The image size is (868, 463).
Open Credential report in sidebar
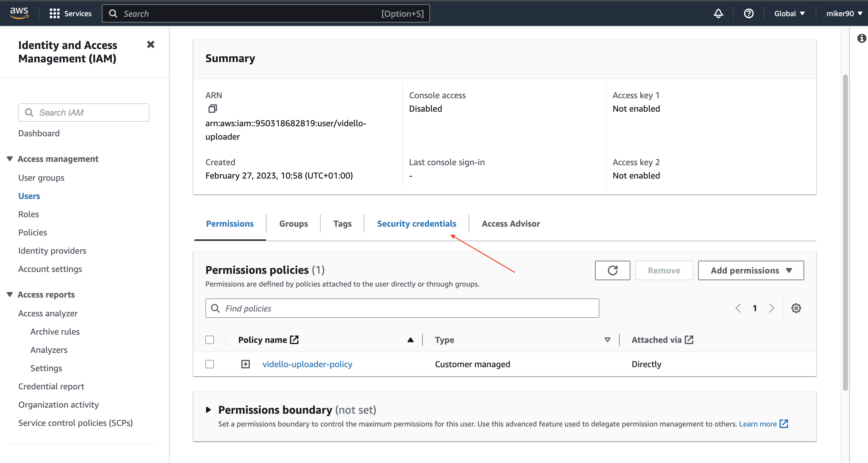pos(51,386)
